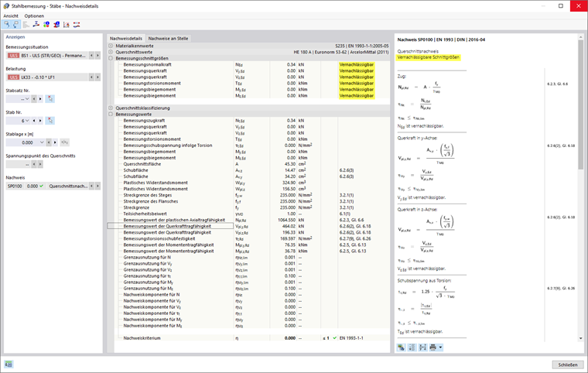The image size is (588, 373).
Task: Step to next Nachweis with the right arrow
Action: pyautogui.click(x=97, y=186)
